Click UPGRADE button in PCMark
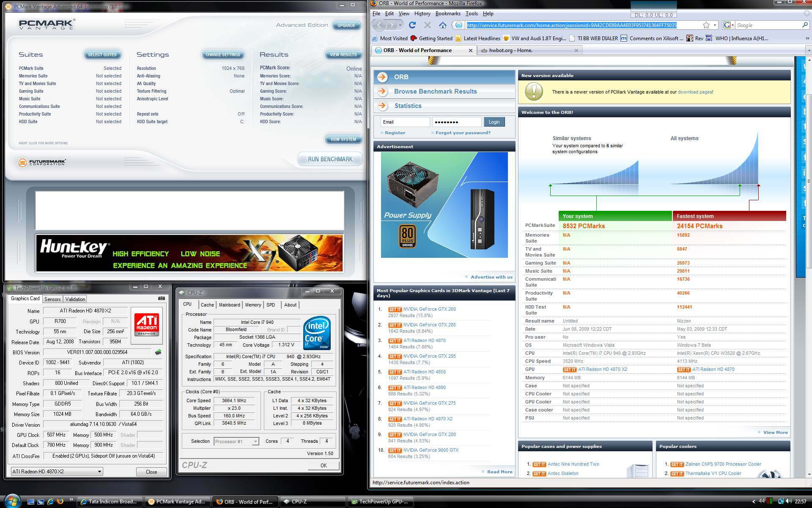This screenshot has height=508, width=812. click(346, 25)
